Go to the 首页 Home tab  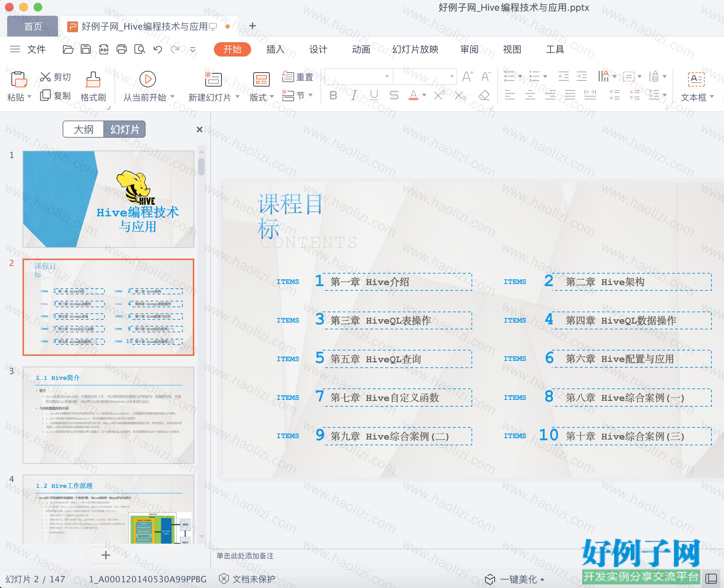click(33, 26)
